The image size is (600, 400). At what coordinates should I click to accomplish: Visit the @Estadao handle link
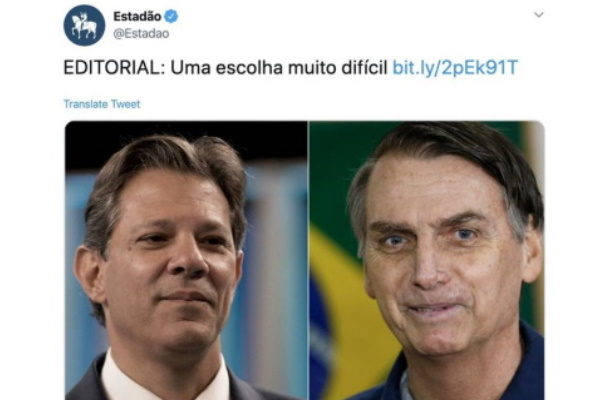pos(141,34)
